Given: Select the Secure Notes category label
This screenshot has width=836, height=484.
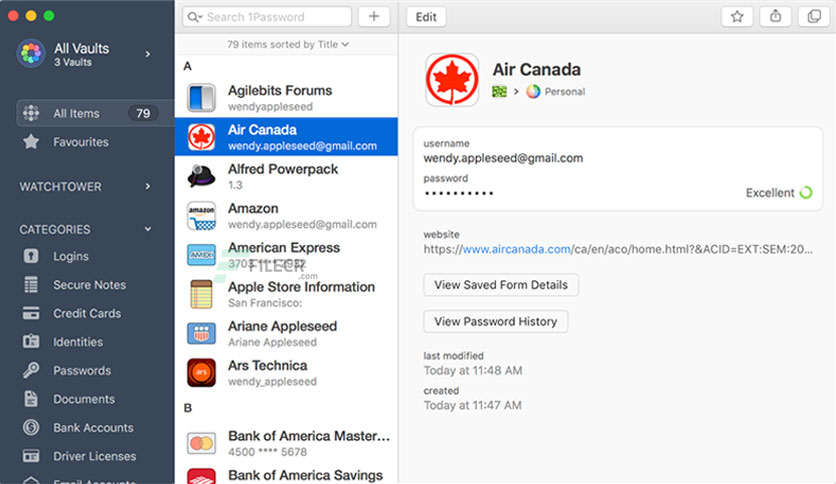Looking at the screenshot, I should click(90, 285).
